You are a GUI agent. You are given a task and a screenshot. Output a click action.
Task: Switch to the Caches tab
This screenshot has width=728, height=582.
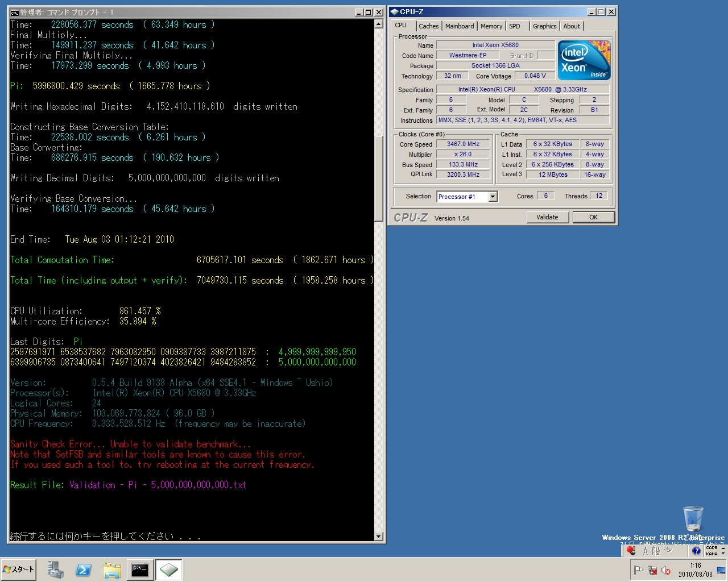pyautogui.click(x=428, y=26)
